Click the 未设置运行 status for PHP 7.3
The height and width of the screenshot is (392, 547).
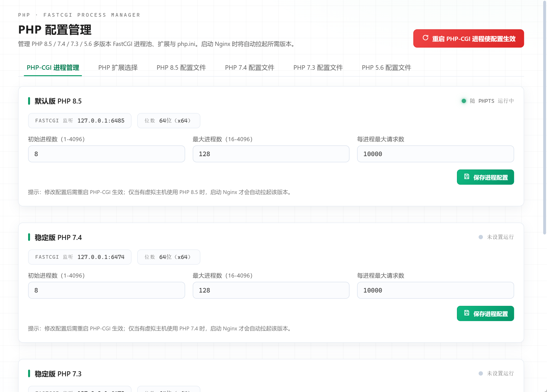click(500, 373)
